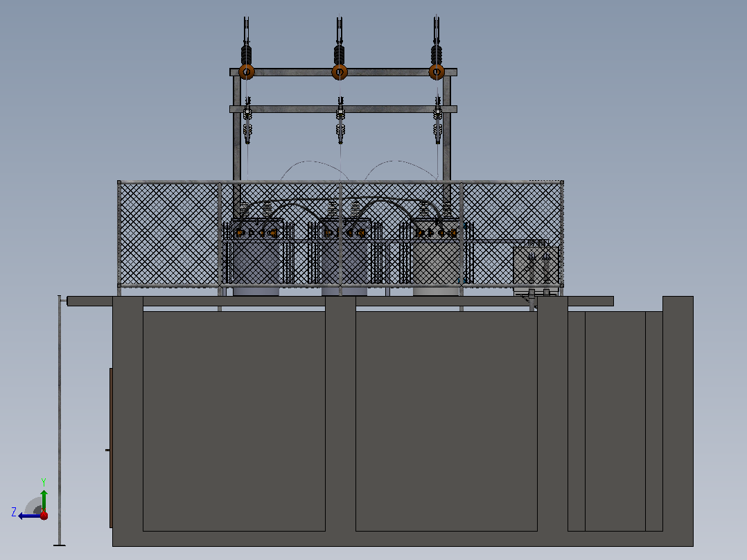Viewport: 747px width, 560px height.
Task: Click the blue Z axis arrow of triad
Action: 28,516
